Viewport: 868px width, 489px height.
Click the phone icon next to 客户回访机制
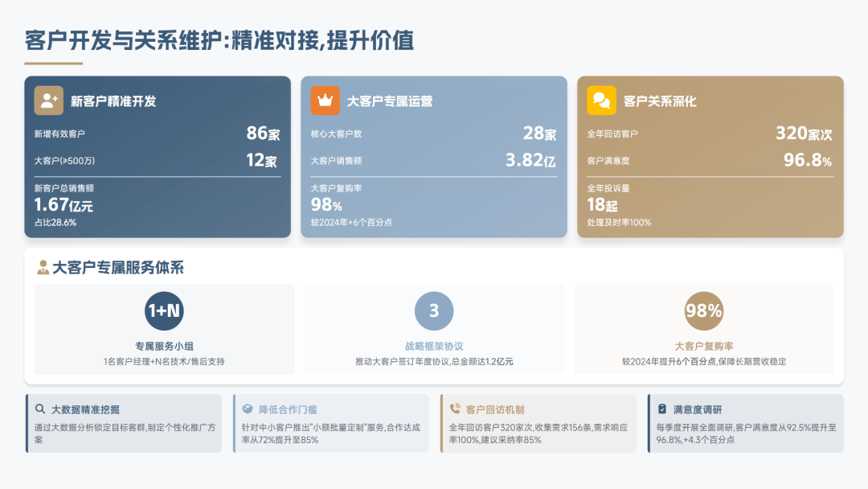coord(455,409)
